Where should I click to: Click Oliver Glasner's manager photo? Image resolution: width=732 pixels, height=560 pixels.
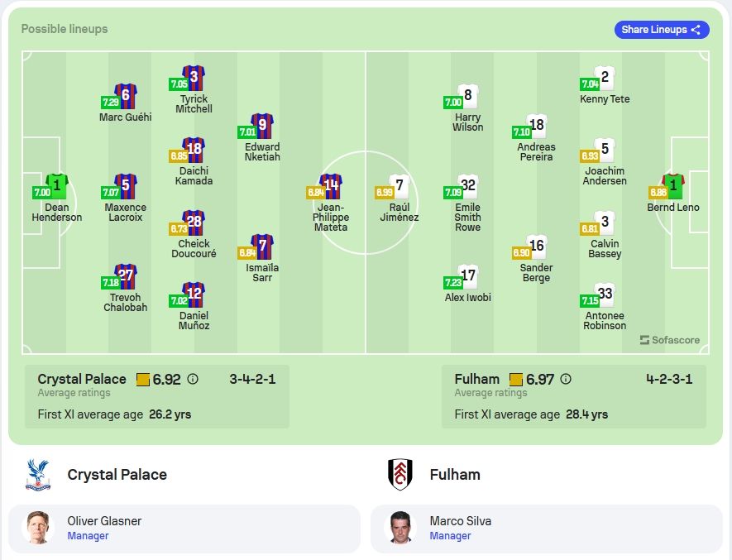[38, 528]
